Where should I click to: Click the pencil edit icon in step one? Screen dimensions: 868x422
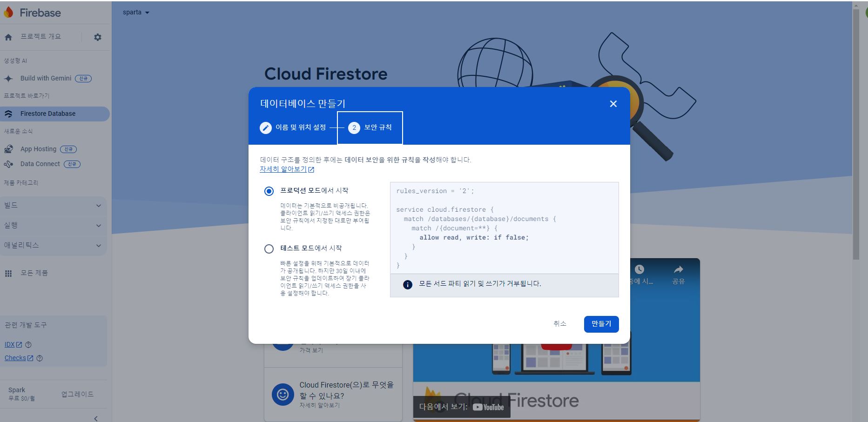tap(266, 128)
